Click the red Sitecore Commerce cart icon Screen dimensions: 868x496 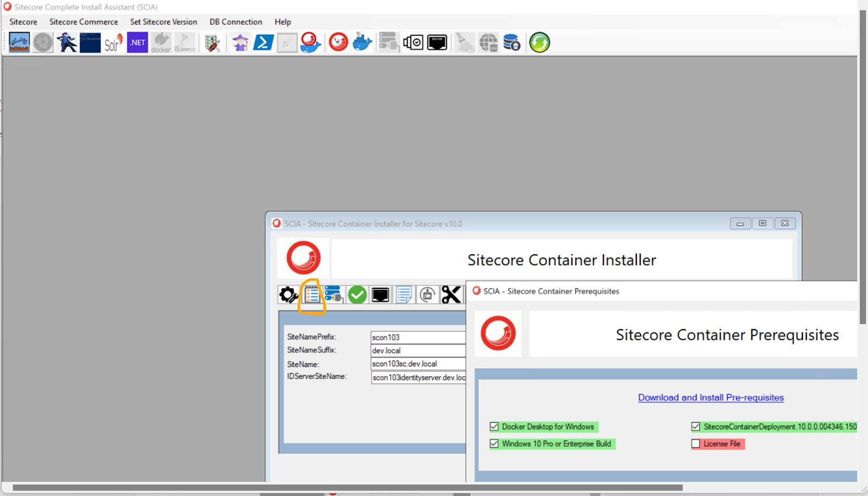click(x=339, y=42)
